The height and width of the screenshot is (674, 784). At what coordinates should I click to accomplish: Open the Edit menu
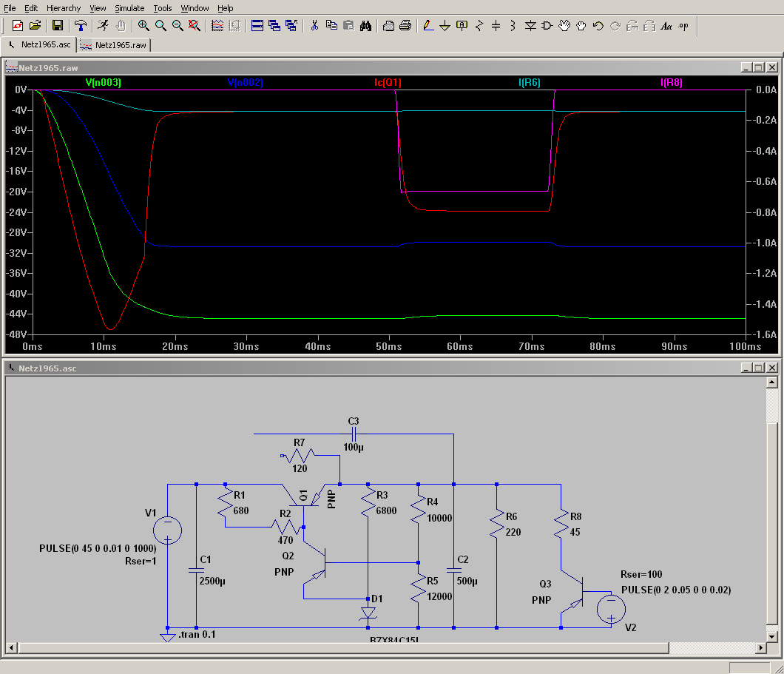(31, 8)
